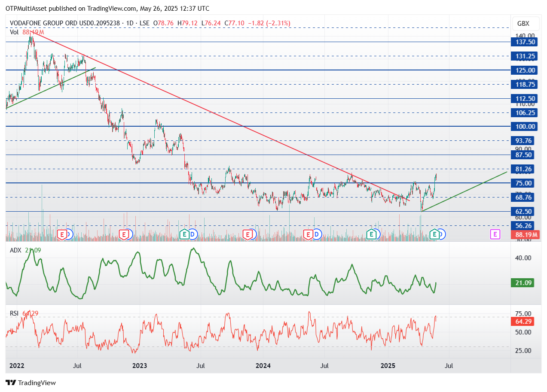547x392 pixels.
Task: Select the Vodafone Group symbol title
Action: (65, 23)
